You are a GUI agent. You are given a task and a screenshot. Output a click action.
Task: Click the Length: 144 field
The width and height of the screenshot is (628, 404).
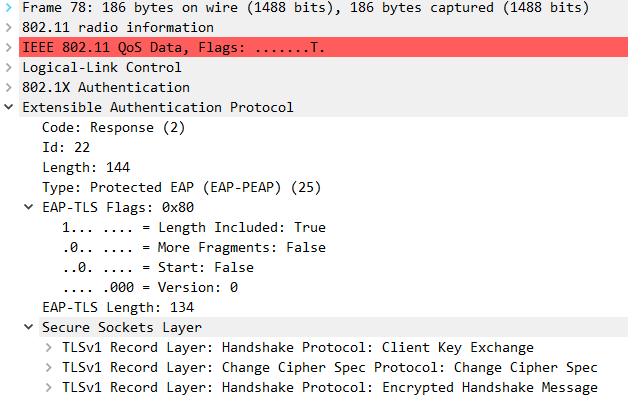click(86, 167)
